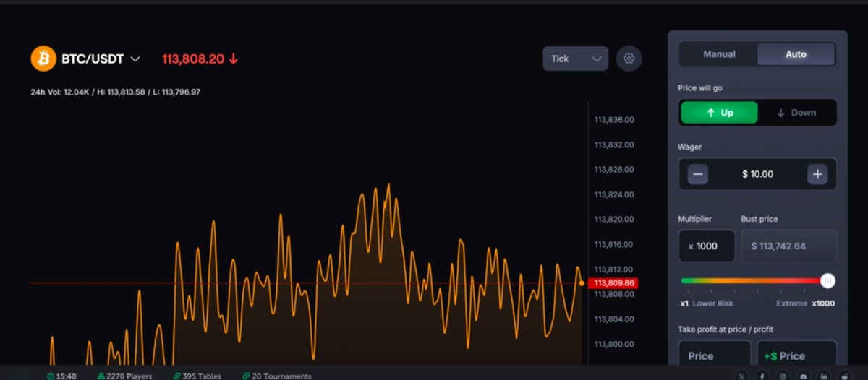Click the 113,824.00 axis label
The height and width of the screenshot is (380, 868).
tap(614, 194)
